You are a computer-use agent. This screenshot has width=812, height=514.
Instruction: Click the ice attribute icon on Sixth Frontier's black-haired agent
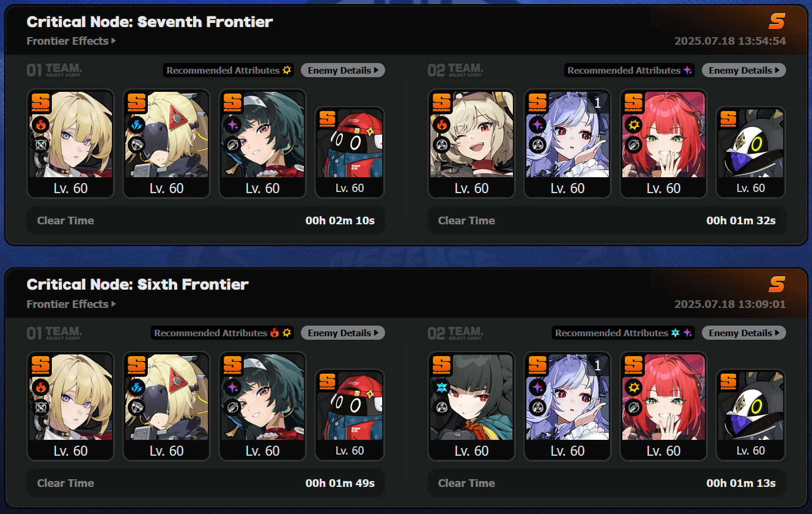point(442,387)
